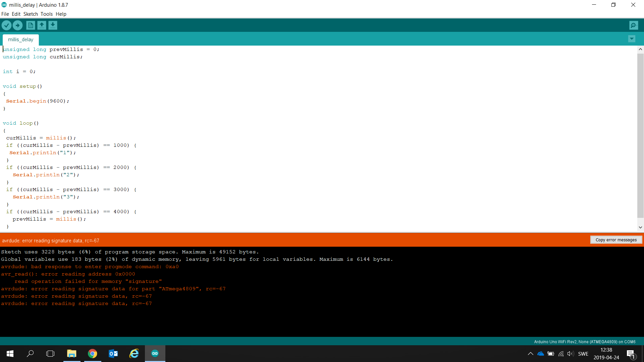Open the sketch tab list dropdown

click(x=632, y=39)
